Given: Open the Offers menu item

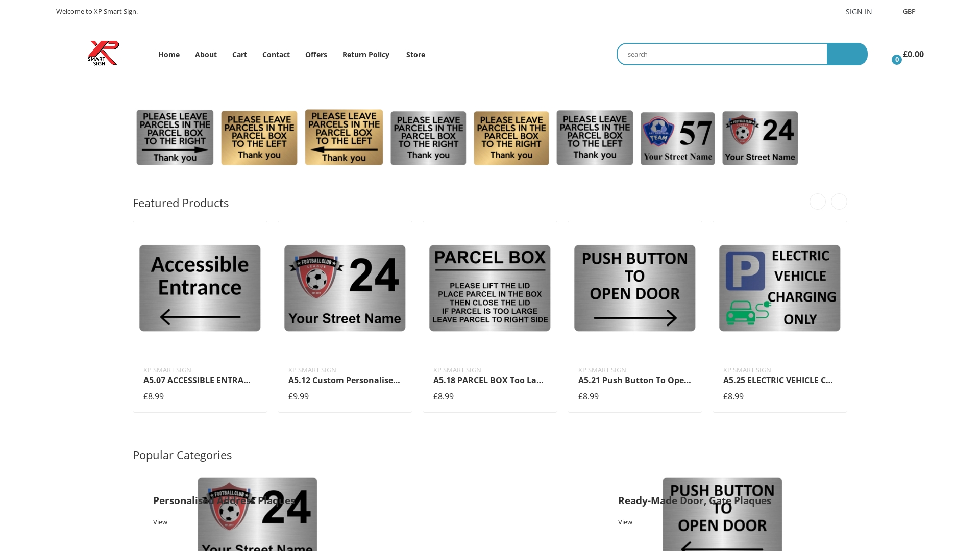Looking at the screenshot, I should (316, 54).
